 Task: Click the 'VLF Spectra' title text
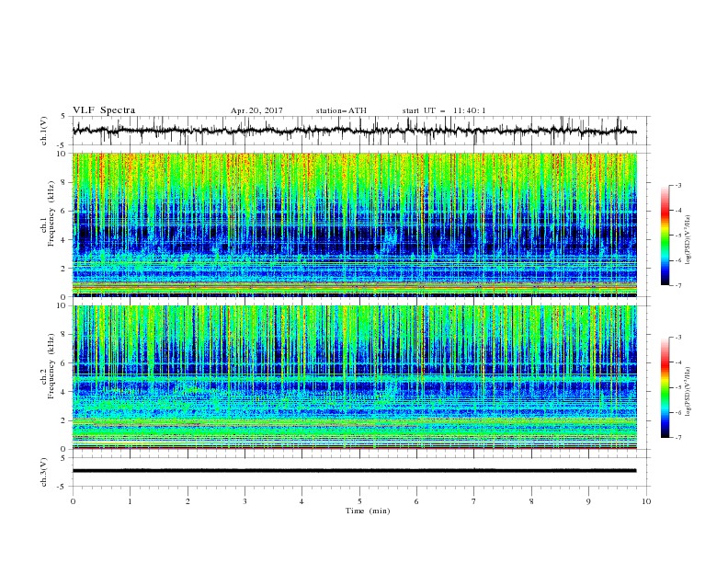pyautogui.click(x=104, y=110)
